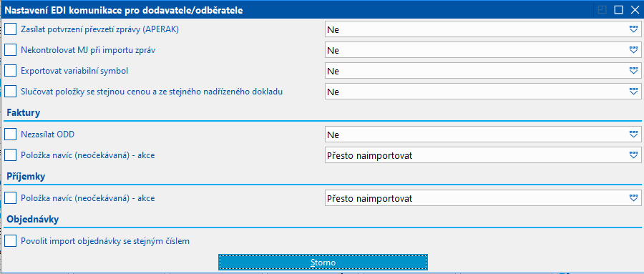
Task: Open the APERAK confirmation dropdown arrow
Action: coord(633,29)
